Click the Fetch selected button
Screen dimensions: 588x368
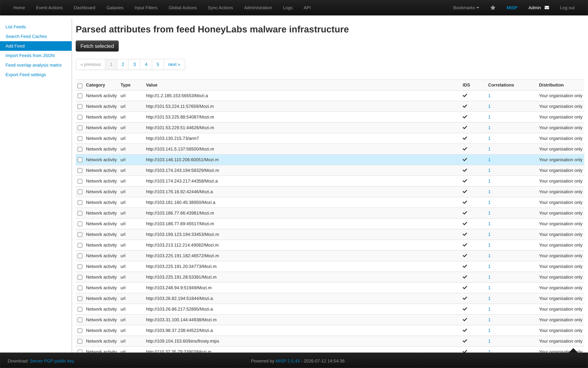coord(97,46)
